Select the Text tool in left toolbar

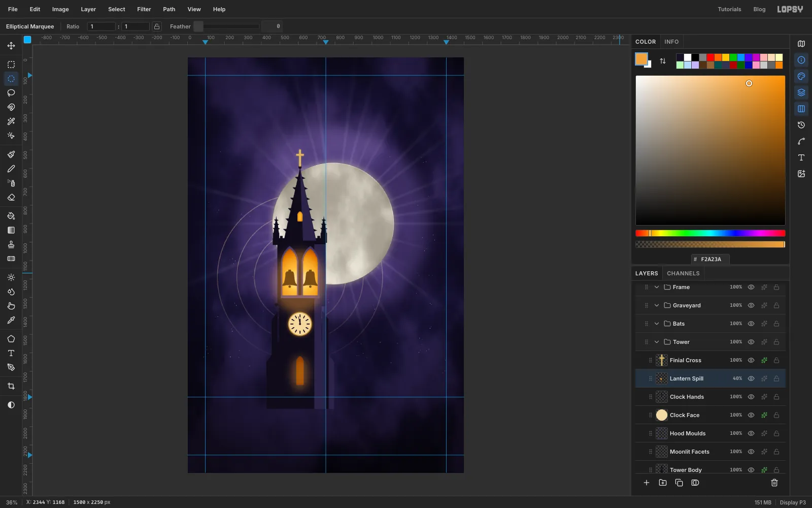(11, 353)
